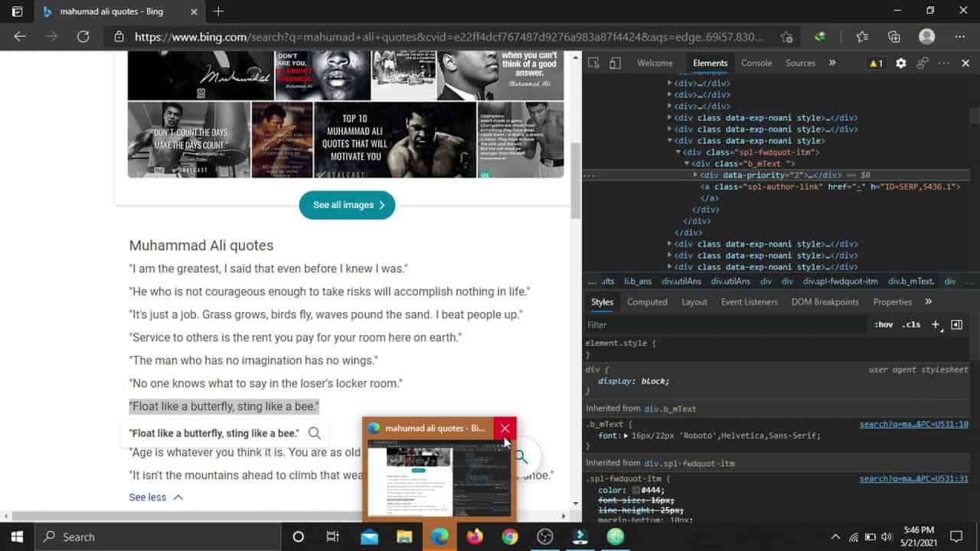Toggle device emulation icon in DevTools
The image size is (980, 551).
[x=615, y=64]
